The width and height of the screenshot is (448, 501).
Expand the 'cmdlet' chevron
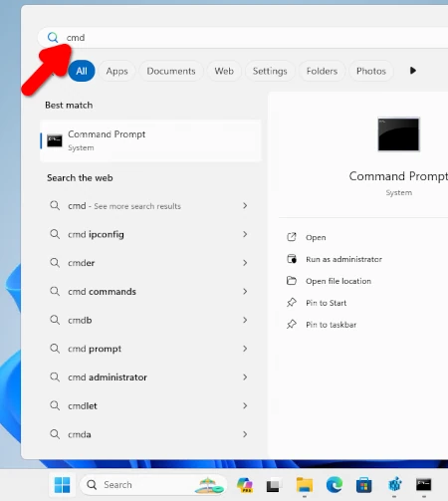[245, 405]
